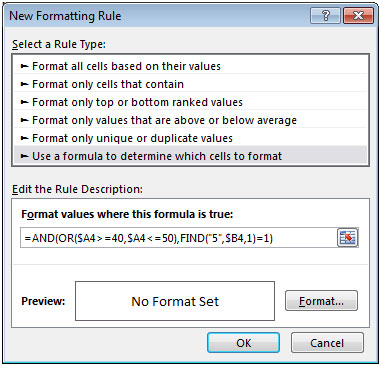Close the New Formatting Rule dialog

point(358,16)
